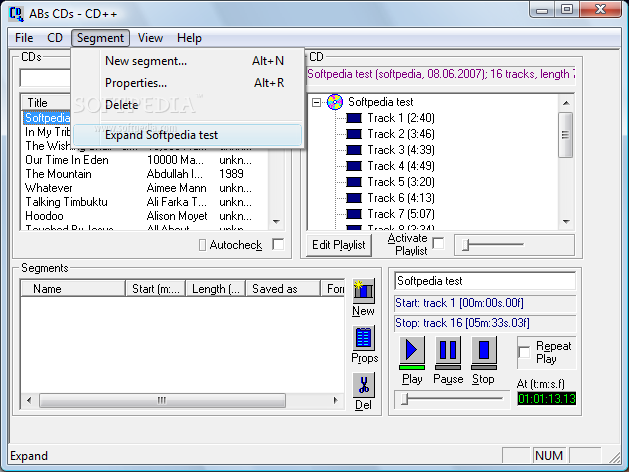Click Track 5 blue icon
Screen dimensions: 629x472
(354, 182)
